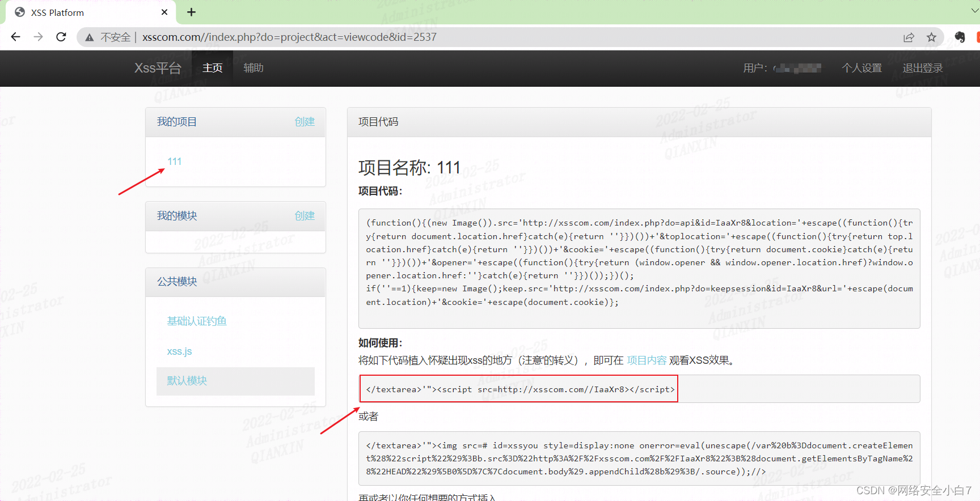Click the 项目代码 panel title
980x501 pixels.
[378, 122]
